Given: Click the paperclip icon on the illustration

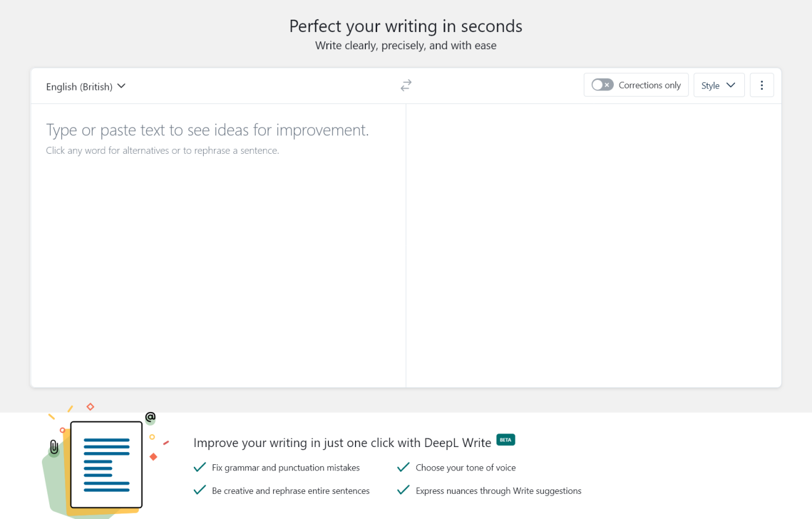Looking at the screenshot, I should pos(54,447).
